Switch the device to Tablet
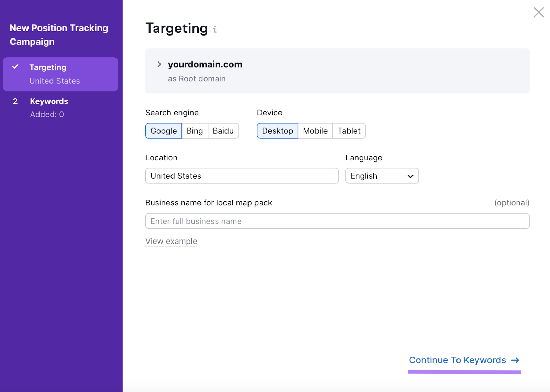 pos(349,131)
